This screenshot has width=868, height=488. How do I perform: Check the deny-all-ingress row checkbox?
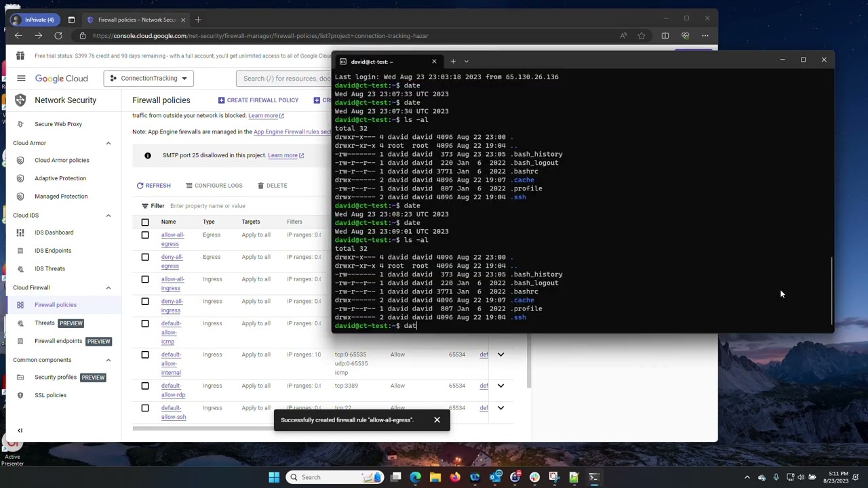(145, 302)
